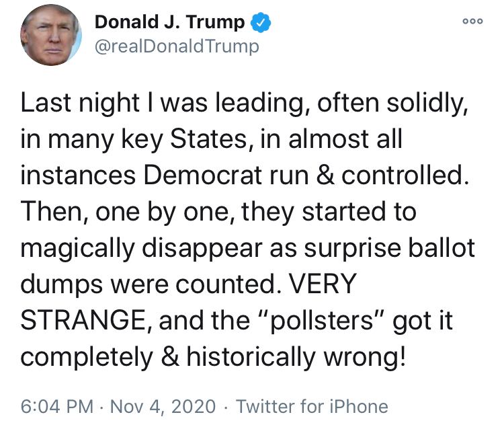Click the word "controlled." in the tweet
504x425 pixels.
click(x=404, y=175)
